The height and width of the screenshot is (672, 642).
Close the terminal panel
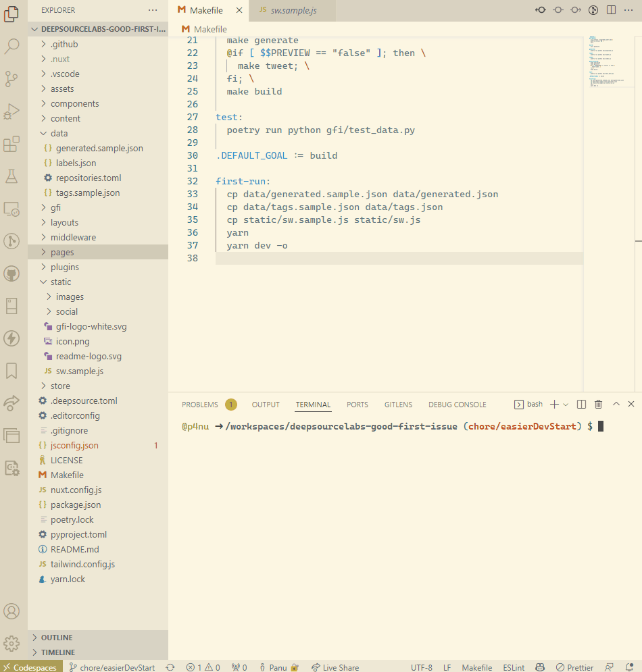coord(631,404)
